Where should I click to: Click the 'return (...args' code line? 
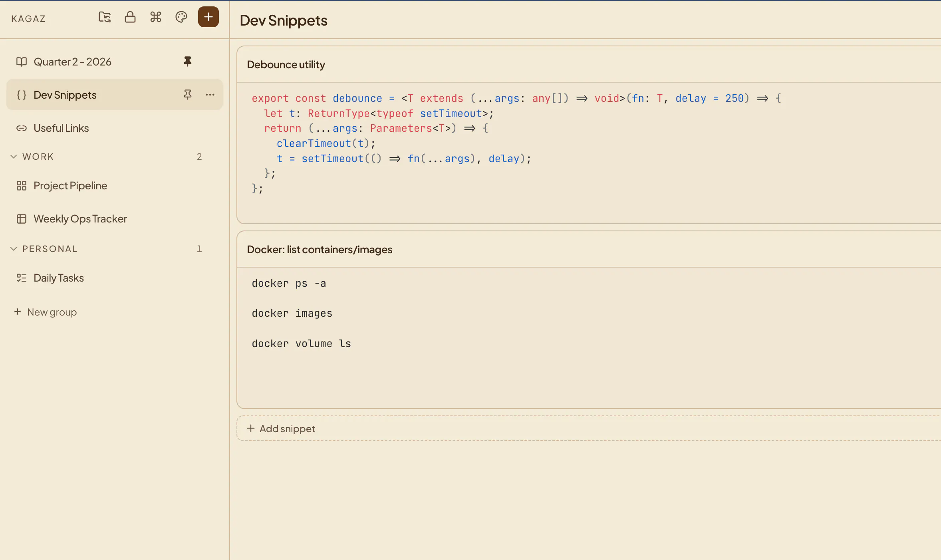point(376,128)
